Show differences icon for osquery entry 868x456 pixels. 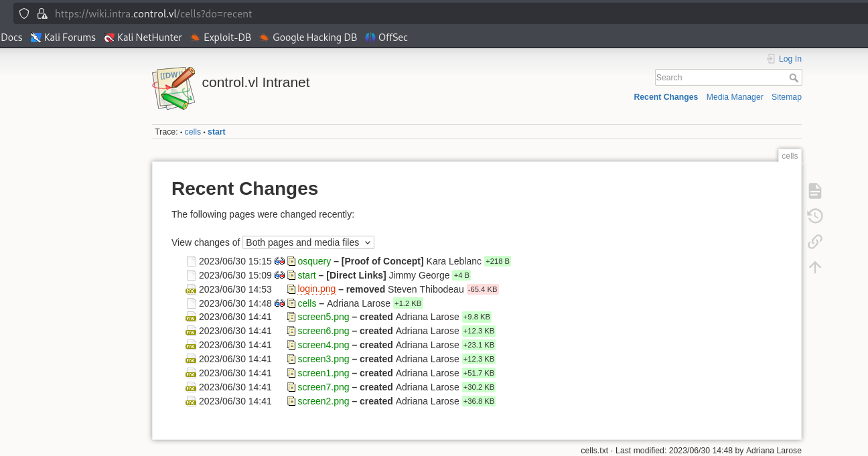[x=279, y=261]
